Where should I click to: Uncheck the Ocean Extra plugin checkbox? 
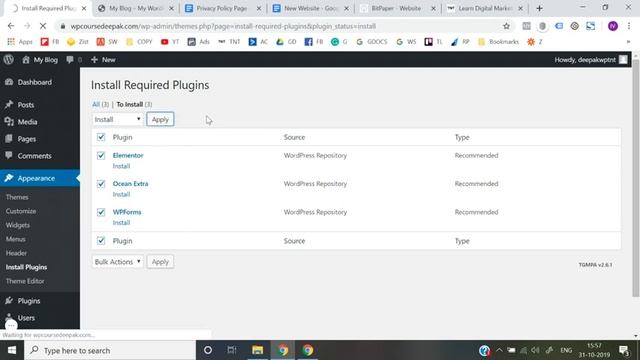coord(101,184)
